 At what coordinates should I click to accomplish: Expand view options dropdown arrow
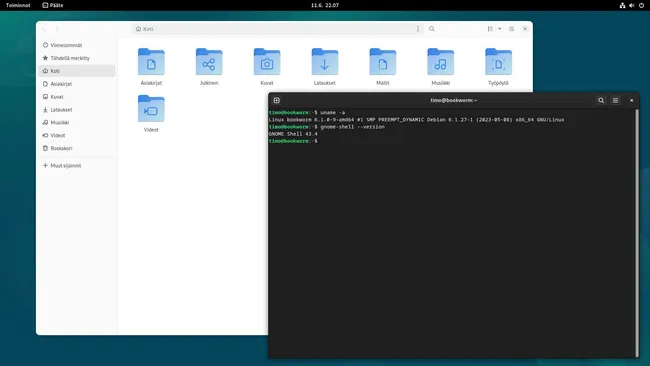tap(500, 29)
